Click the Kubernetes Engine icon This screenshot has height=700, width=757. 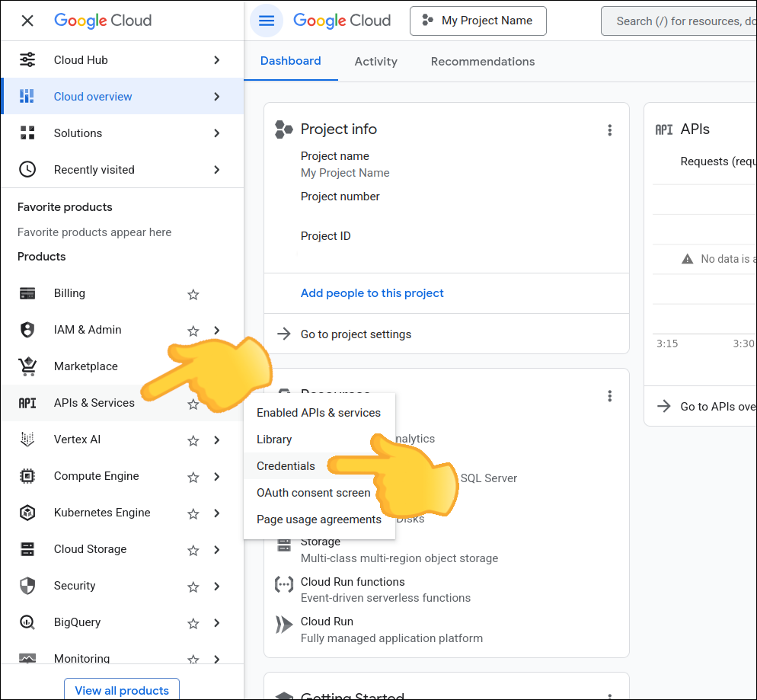point(27,513)
